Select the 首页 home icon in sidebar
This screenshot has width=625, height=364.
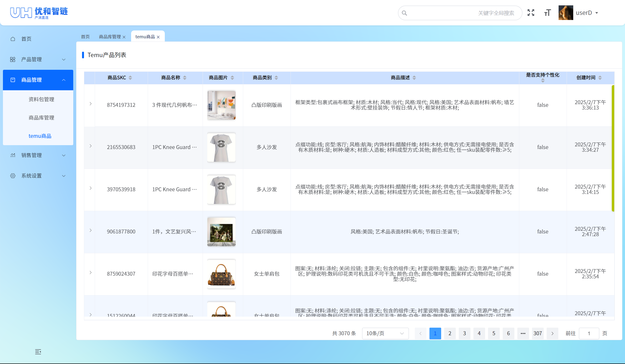pyautogui.click(x=13, y=39)
